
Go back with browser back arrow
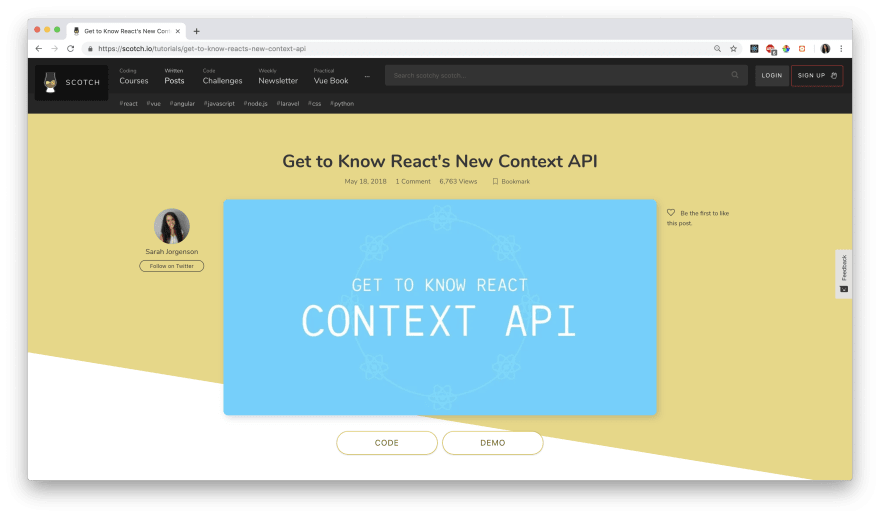[x=39, y=49]
